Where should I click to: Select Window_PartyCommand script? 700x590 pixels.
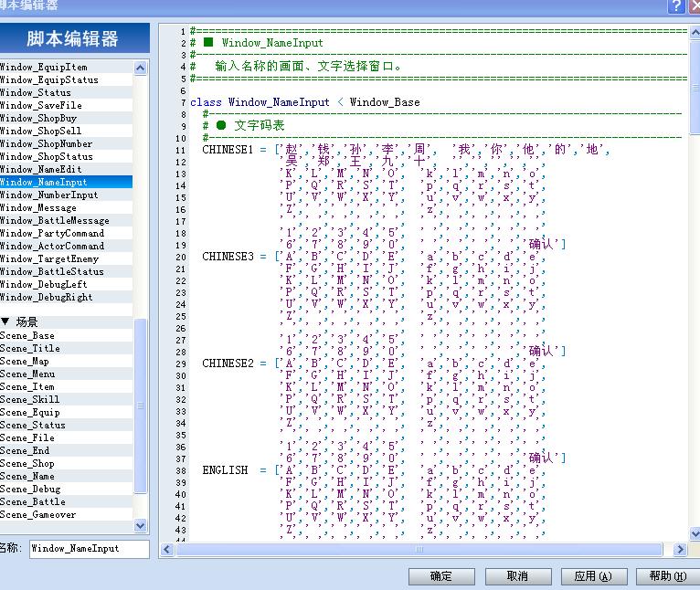pos(66,234)
